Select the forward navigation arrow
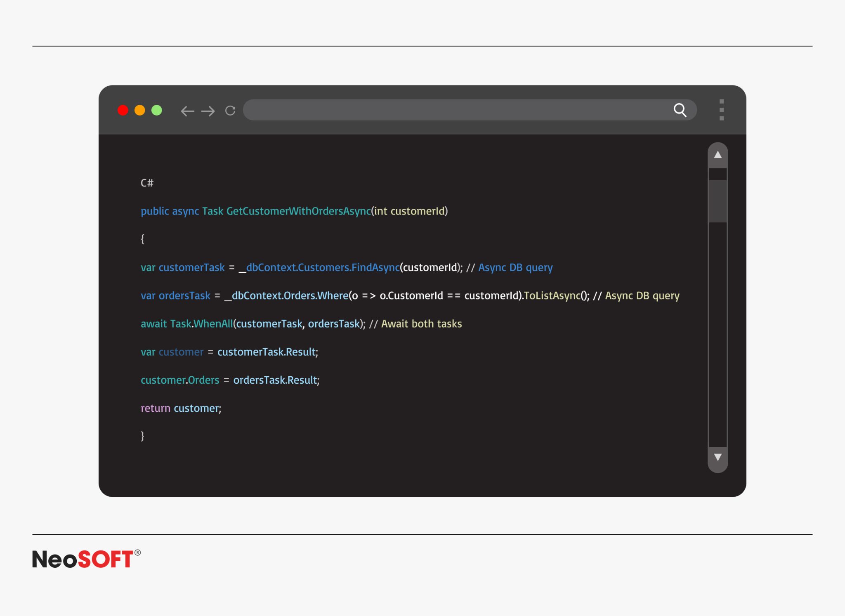Image resolution: width=845 pixels, height=616 pixels. [209, 111]
